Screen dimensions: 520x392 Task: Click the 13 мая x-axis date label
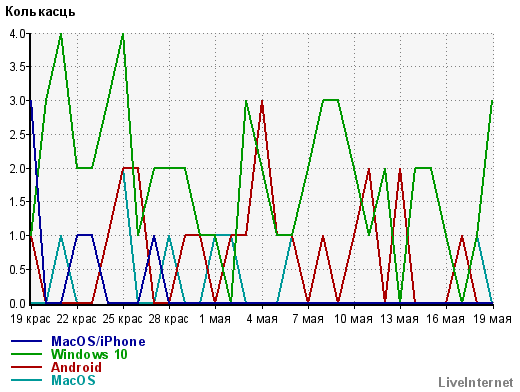tap(399, 319)
